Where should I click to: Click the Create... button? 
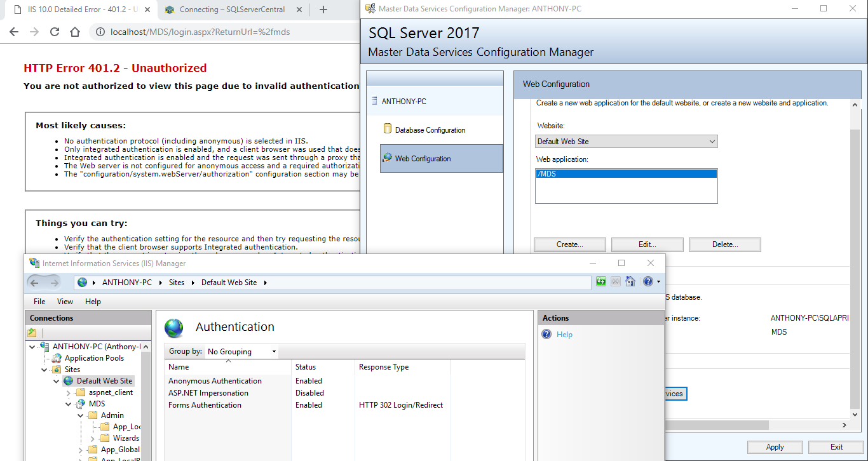569,244
